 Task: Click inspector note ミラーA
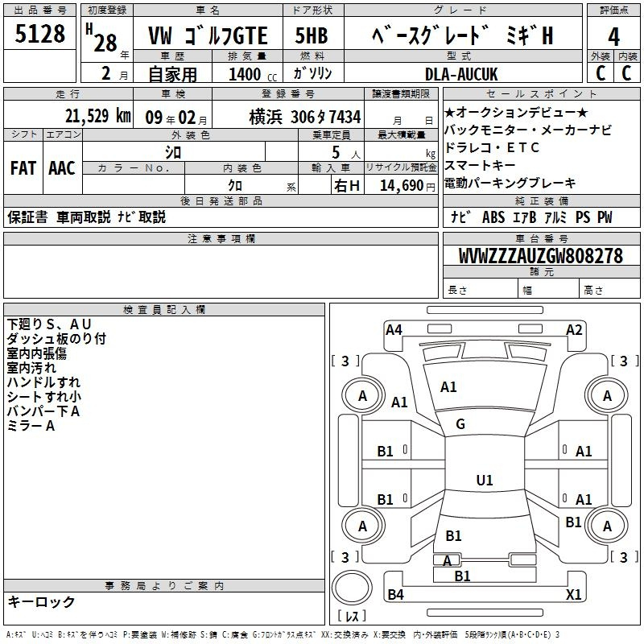pyautogui.click(x=31, y=426)
